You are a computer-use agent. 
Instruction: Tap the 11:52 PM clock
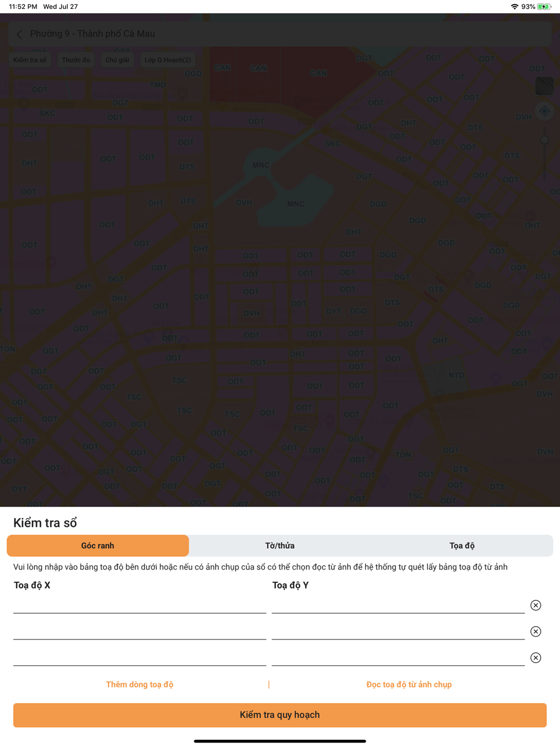23,7
